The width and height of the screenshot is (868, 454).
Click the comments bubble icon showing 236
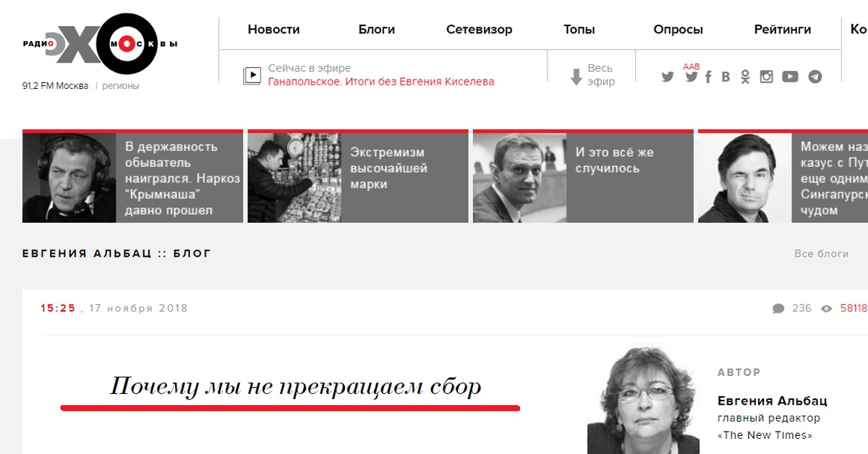[x=778, y=309]
